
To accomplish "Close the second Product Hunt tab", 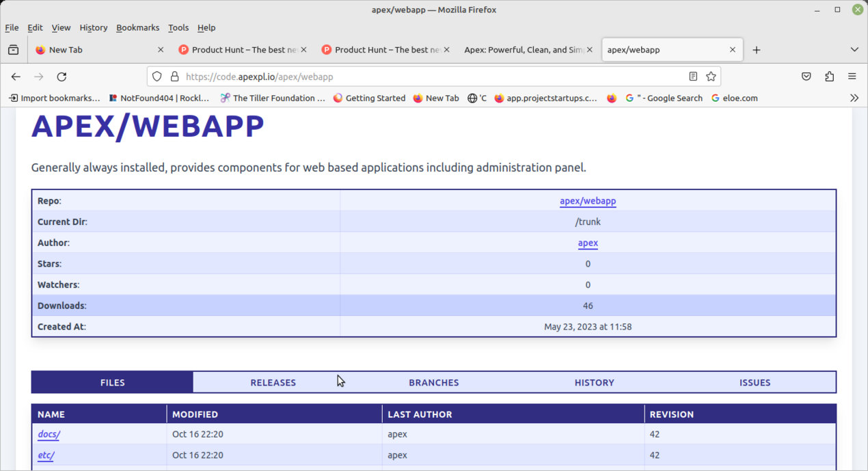I will click(446, 50).
